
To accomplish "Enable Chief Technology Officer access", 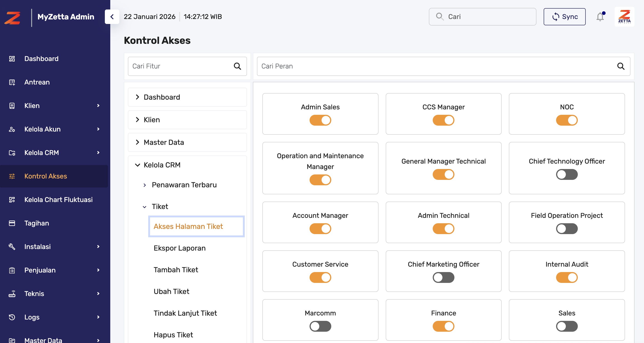I will coord(567,174).
